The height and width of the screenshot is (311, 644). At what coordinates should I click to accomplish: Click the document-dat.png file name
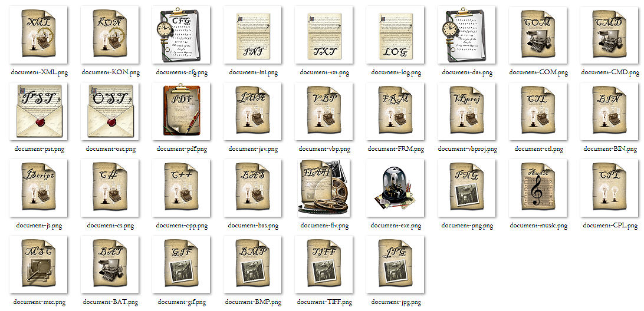pos(468,72)
